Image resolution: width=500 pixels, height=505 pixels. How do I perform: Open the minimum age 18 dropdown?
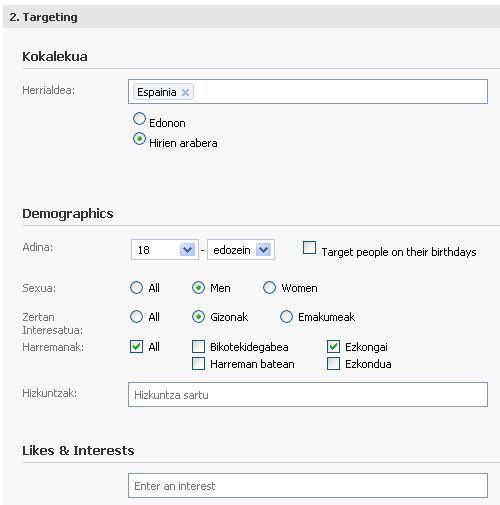[x=165, y=249]
